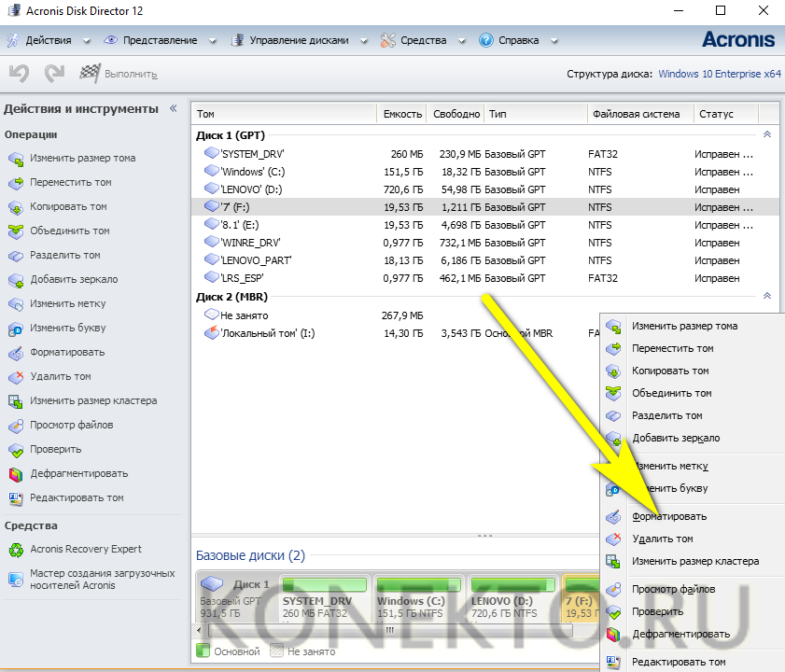
Task: Collapse the Диск 1 (GPT) group
Action: (767, 134)
